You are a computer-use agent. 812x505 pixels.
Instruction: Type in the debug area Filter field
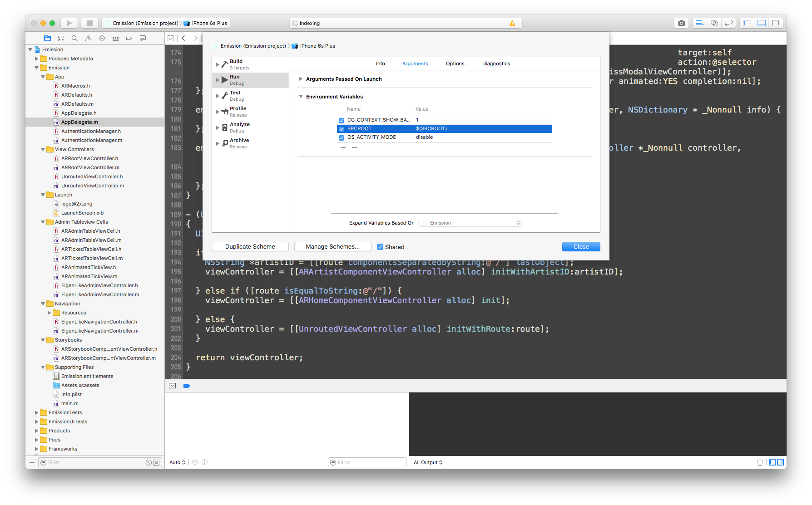point(367,462)
